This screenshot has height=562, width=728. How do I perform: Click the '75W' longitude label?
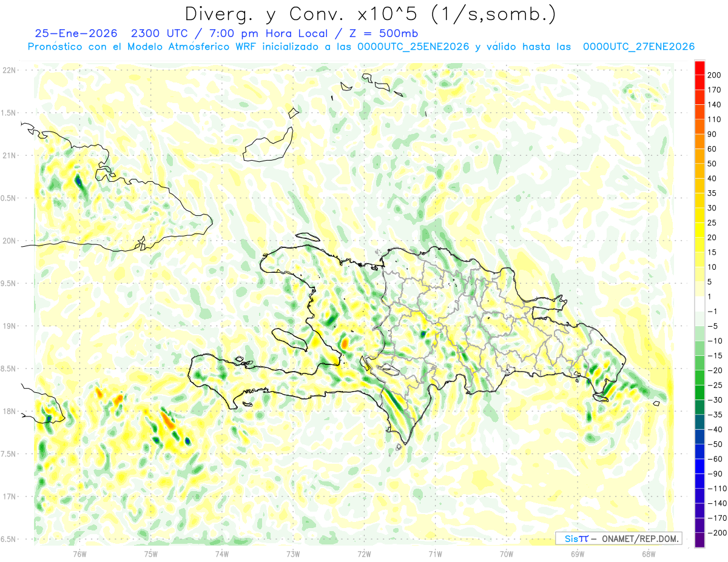coord(151,554)
